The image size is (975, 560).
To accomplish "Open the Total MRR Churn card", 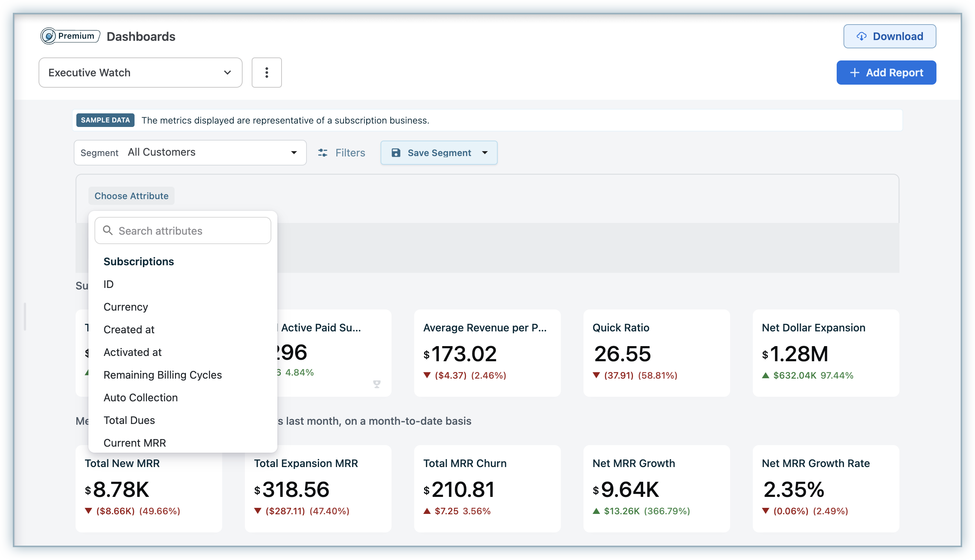I will pyautogui.click(x=487, y=489).
